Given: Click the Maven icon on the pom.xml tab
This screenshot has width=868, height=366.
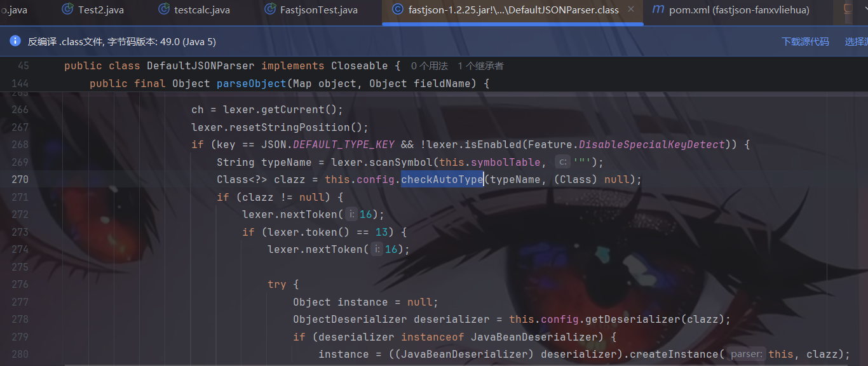Looking at the screenshot, I should (x=658, y=10).
